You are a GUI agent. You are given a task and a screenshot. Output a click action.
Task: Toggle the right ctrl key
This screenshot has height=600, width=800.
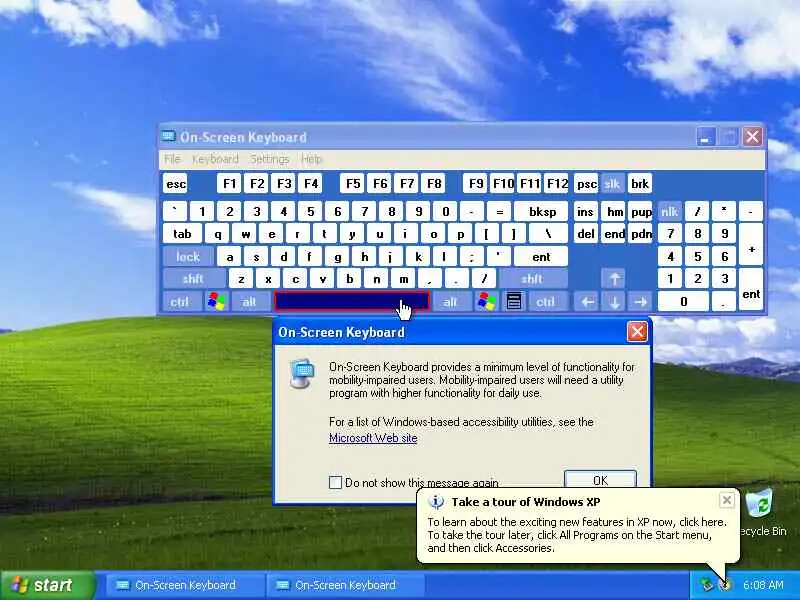point(547,302)
